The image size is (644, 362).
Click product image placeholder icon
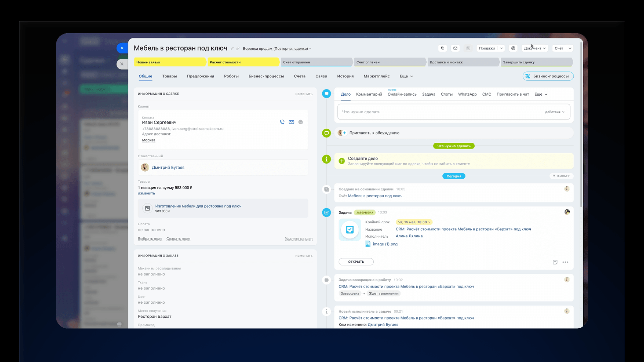pos(147,208)
